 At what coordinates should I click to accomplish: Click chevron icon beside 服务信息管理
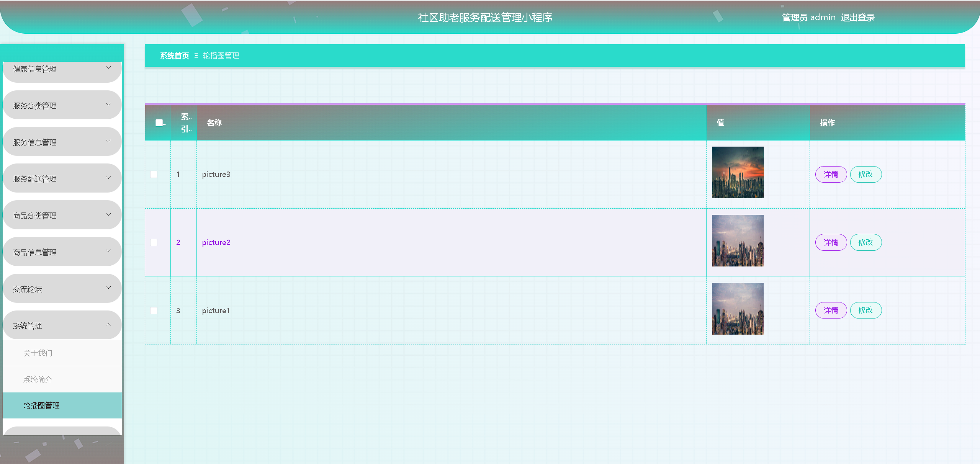point(108,141)
